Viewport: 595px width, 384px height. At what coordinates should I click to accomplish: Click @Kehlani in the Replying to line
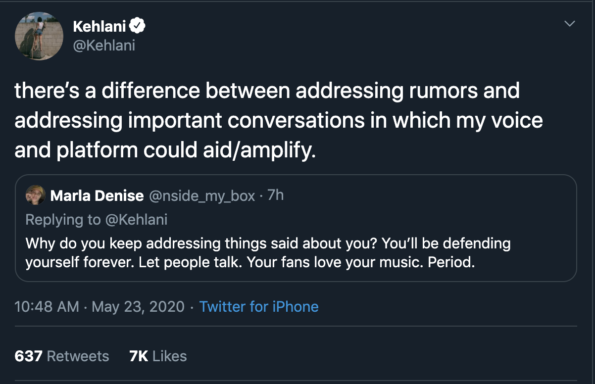136,220
